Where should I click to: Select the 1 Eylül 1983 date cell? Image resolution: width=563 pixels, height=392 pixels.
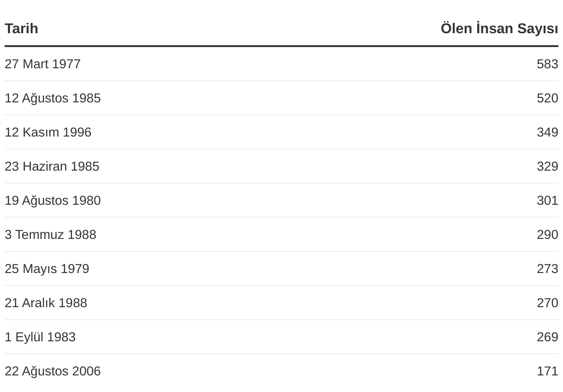click(x=40, y=337)
